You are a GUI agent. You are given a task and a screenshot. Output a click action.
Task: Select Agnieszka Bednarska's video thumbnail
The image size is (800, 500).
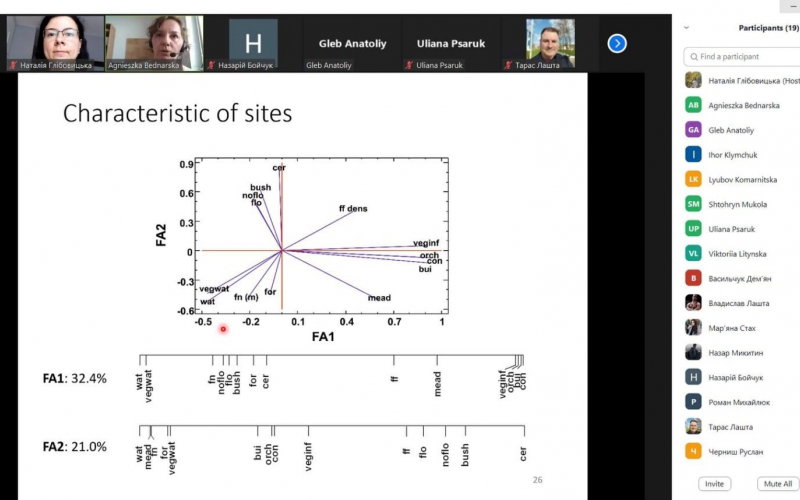click(x=154, y=43)
